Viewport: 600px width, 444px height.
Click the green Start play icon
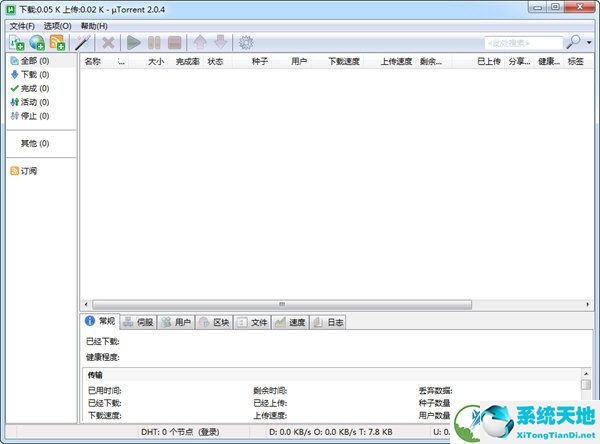pos(134,42)
